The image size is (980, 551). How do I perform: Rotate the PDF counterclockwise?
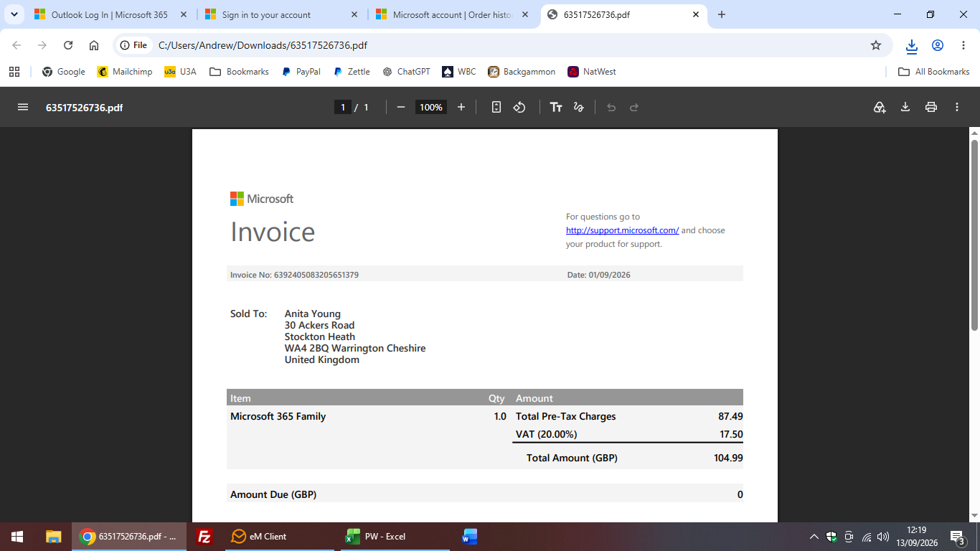point(519,107)
